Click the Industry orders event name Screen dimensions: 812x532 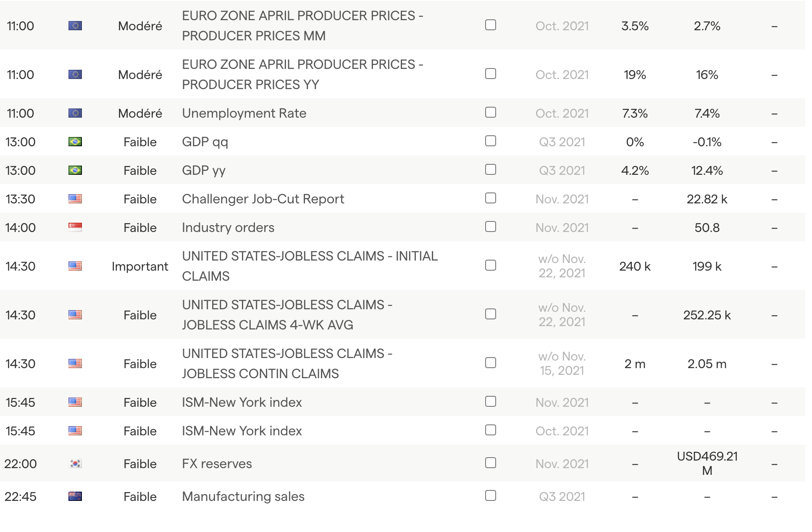(x=228, y=227)
